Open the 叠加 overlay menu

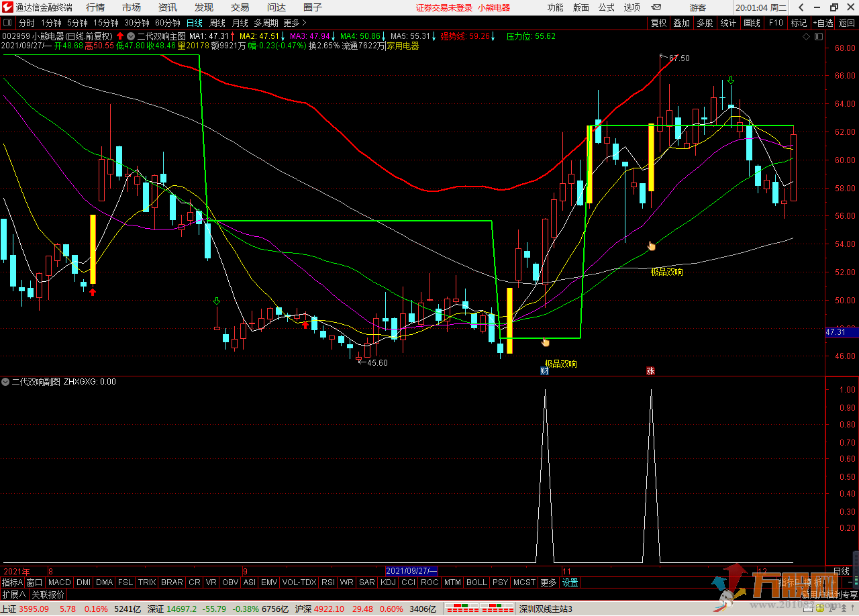tap(681, 23)
